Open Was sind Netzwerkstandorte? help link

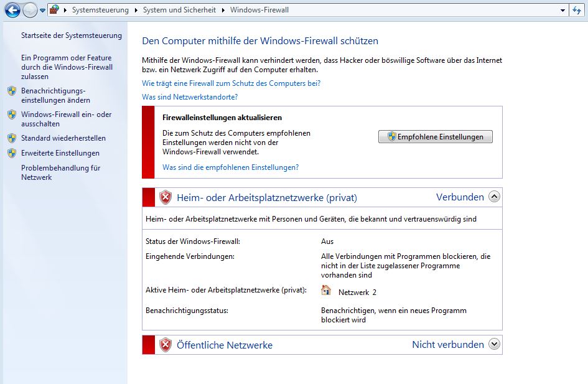coord(190,96)
